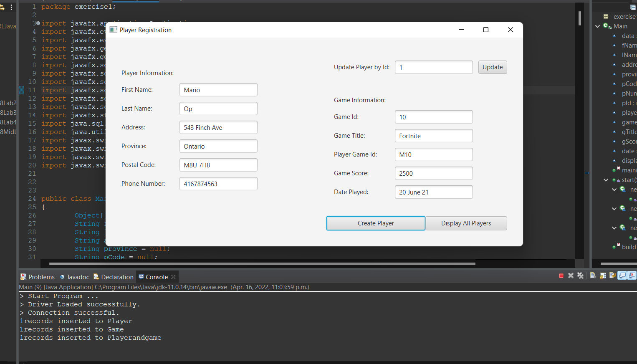Click the Remove Launch icon in Console toolbar

[571, 276]
